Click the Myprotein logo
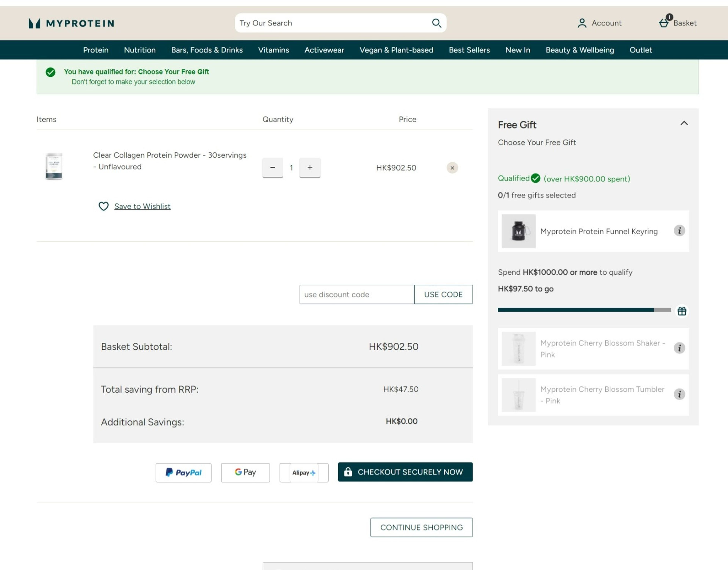This screenshot has width=728, height=570. click(71, 23)
